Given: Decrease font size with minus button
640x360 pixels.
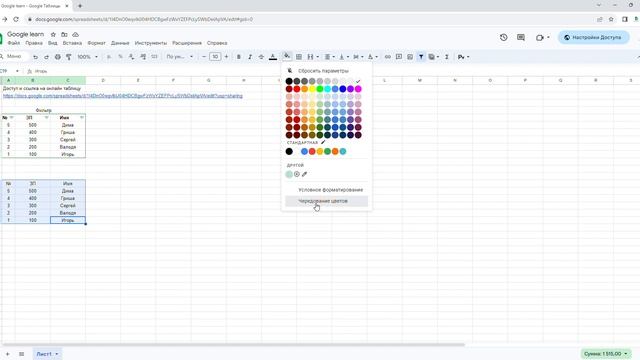Looking at the screenshot, I should (x=204, y=57).
